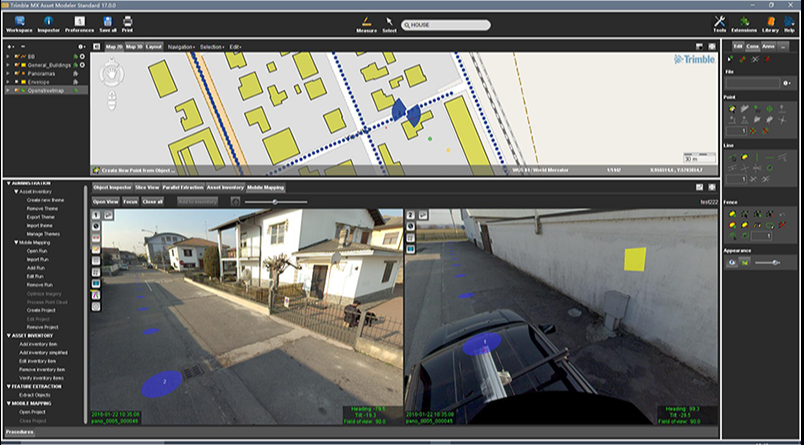This screenshot has width=804, height=445.
Task: Open the Library icon
Action: [770, 24]
